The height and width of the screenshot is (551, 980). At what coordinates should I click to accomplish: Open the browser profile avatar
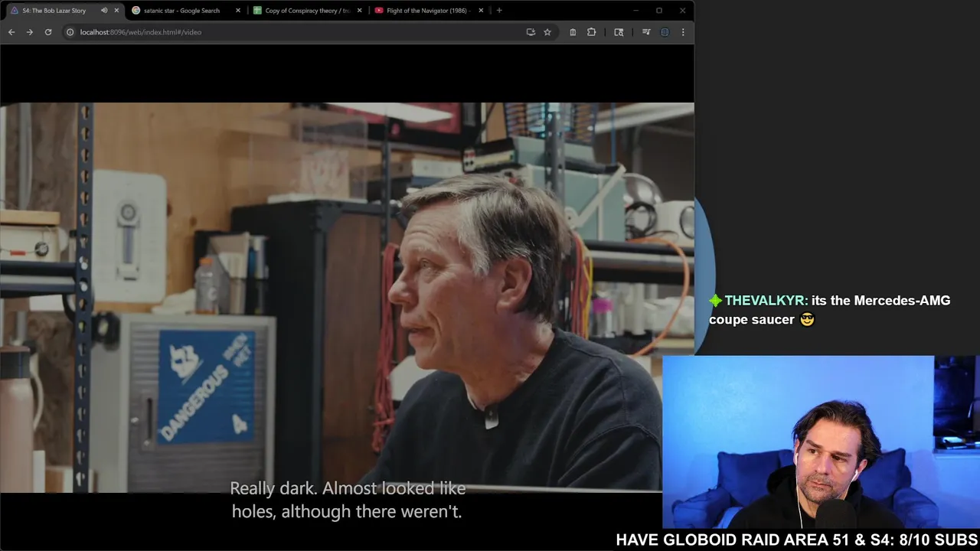665,32
